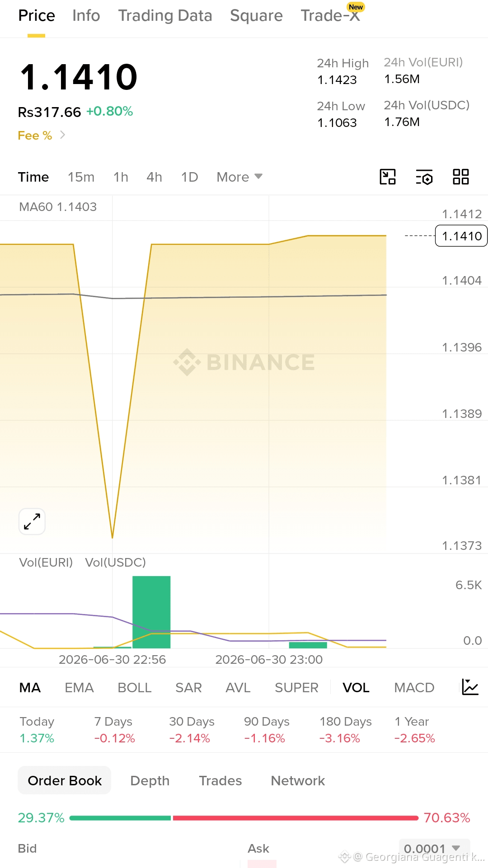Open the chart drawing tools icon
The height and width of the screenshot is (868, 488).
pos(388,177)
